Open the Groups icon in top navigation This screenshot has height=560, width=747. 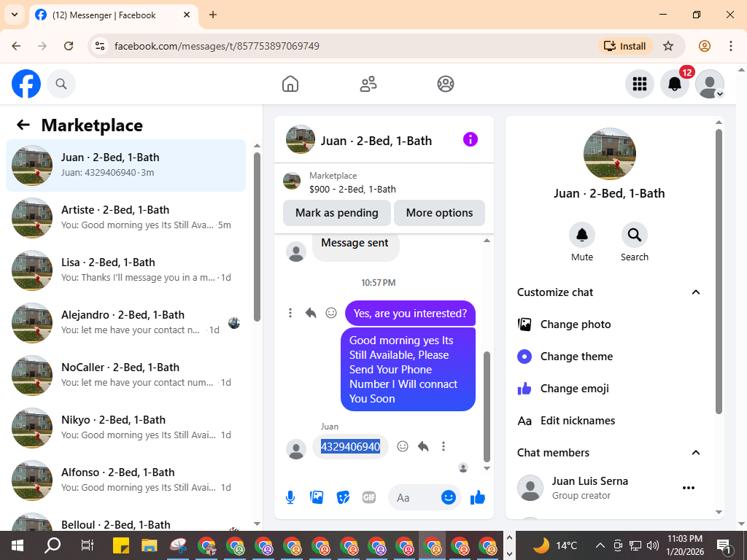(446, 84)
